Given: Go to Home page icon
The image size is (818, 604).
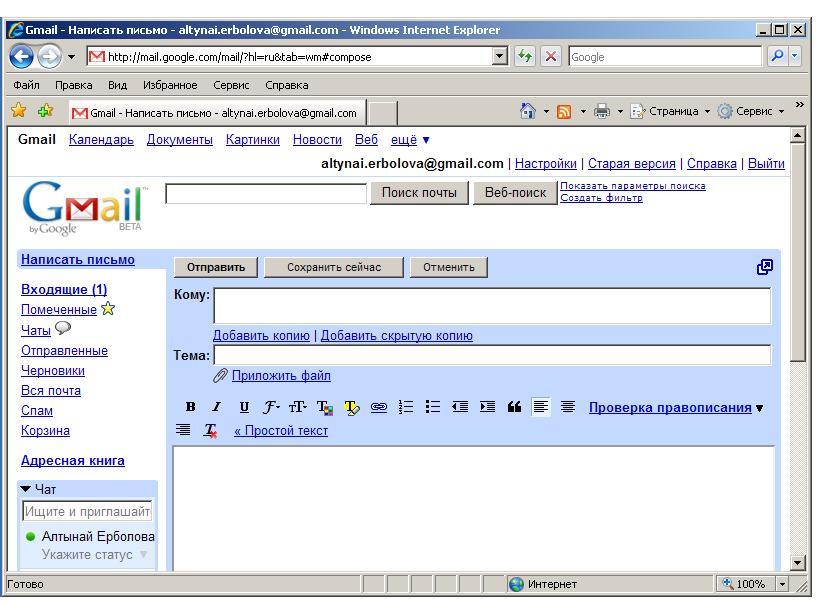Looking at the screenshot, I should tap(528, 111).
